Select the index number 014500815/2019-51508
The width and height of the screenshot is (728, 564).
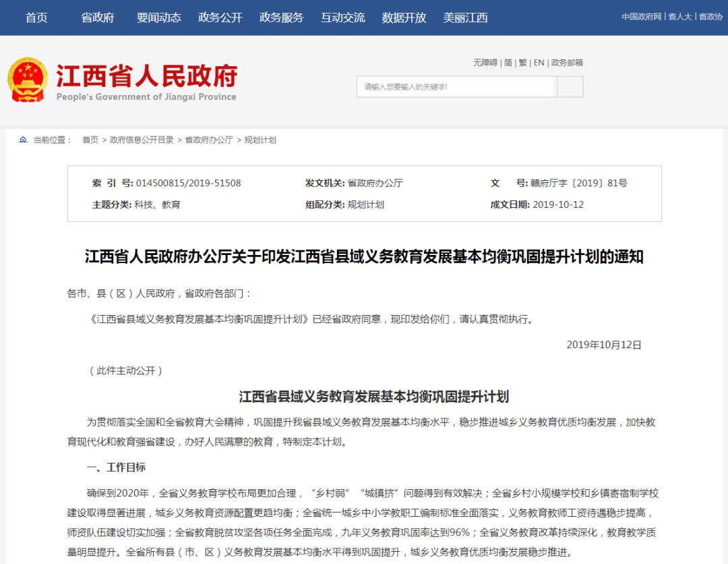tap(189, 183)
